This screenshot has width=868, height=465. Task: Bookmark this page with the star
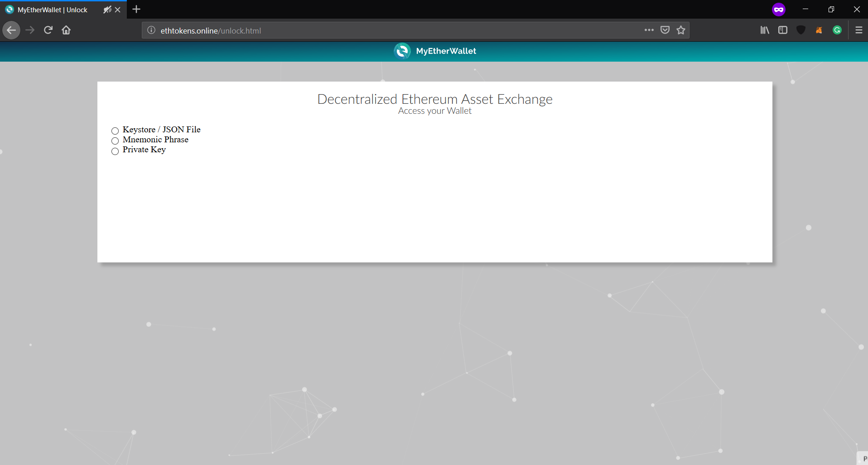click(x=681, y=30)
